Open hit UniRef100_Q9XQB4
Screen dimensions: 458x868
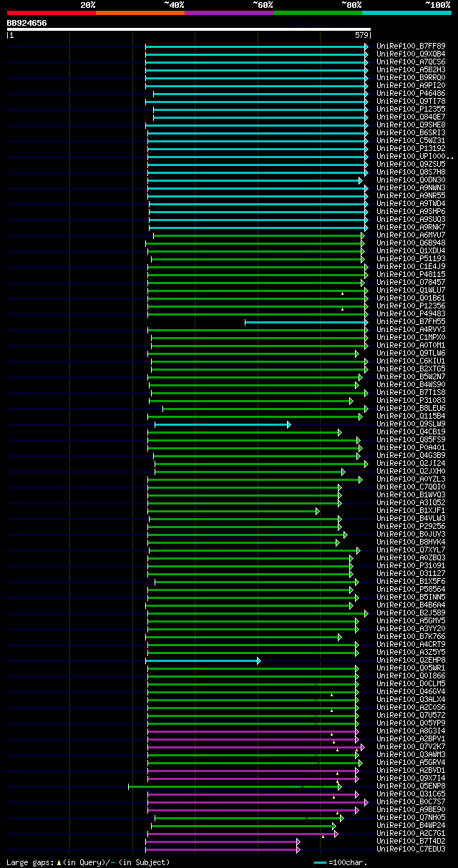coord(411,54)
